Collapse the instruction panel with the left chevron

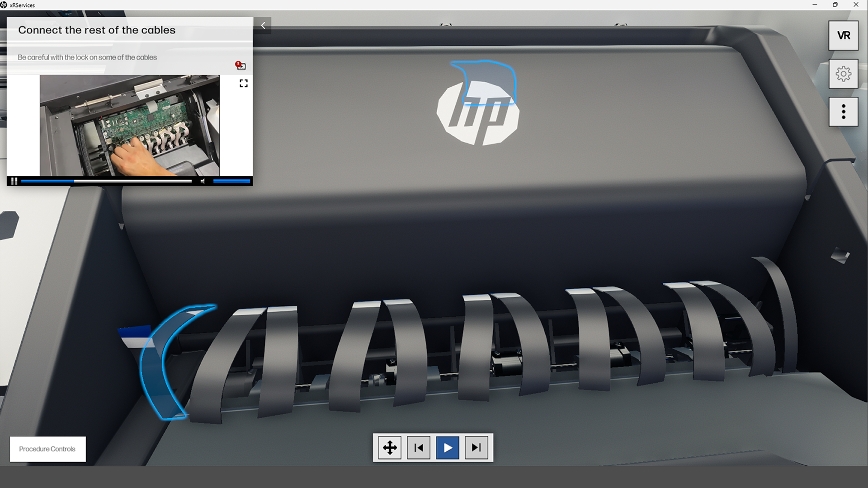pyautogui.click(x=263, y=25)
